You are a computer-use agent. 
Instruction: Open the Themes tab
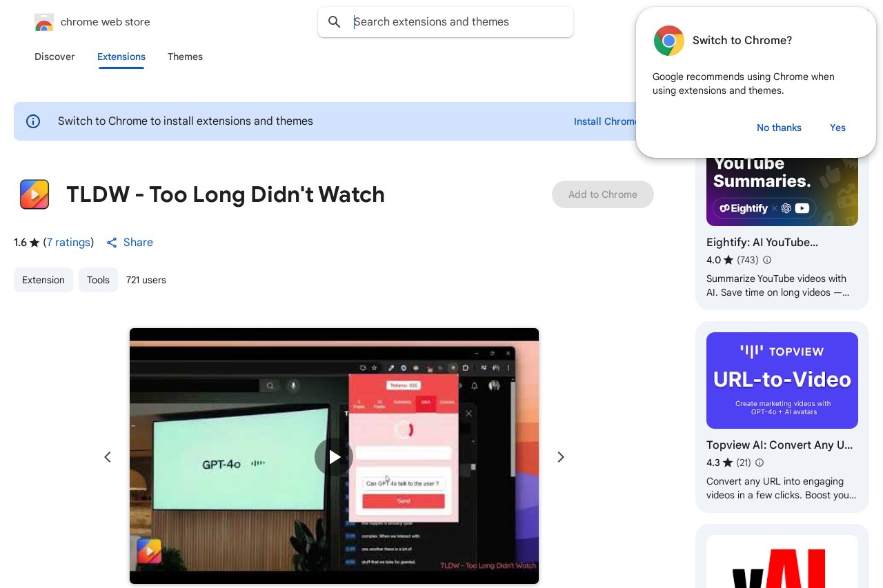pos(185,57)
